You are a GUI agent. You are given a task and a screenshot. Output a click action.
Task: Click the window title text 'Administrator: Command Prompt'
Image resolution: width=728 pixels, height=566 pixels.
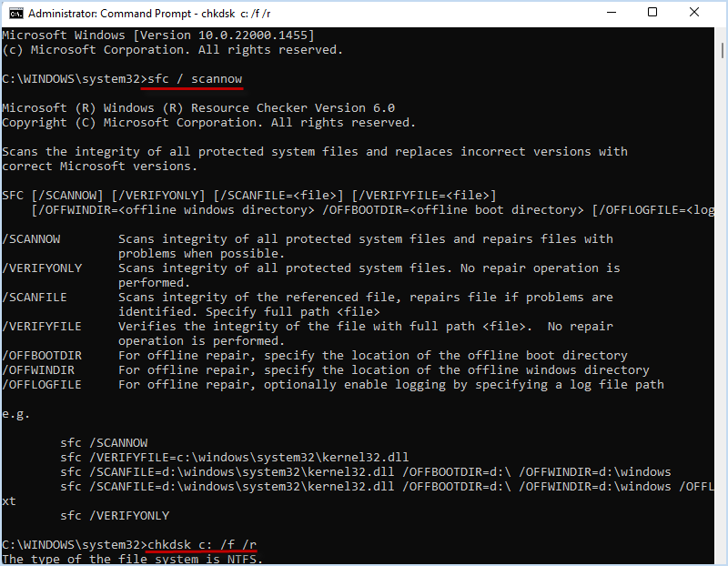pyautogui.click(x=109, y=14)
